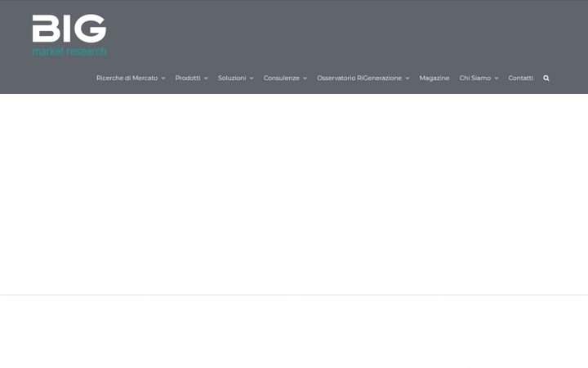Expand the chevron beside Chi Siamo
The width and height of the screenshot is (588, 368).
click(497, 79)
